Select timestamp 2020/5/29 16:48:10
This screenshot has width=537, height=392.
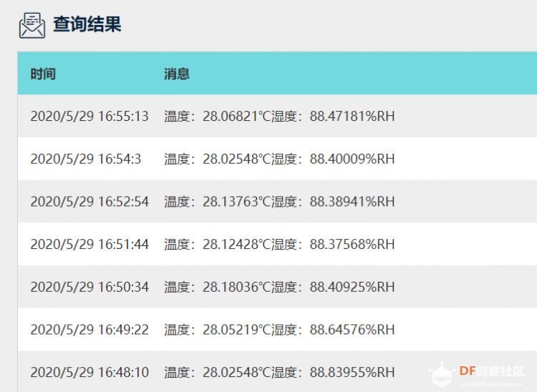pyautogui.click(x=89, y=372)
